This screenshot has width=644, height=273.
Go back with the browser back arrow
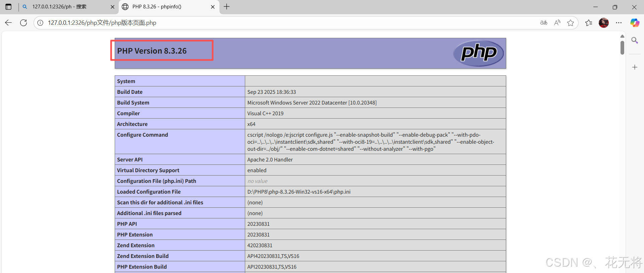(8, 23)
